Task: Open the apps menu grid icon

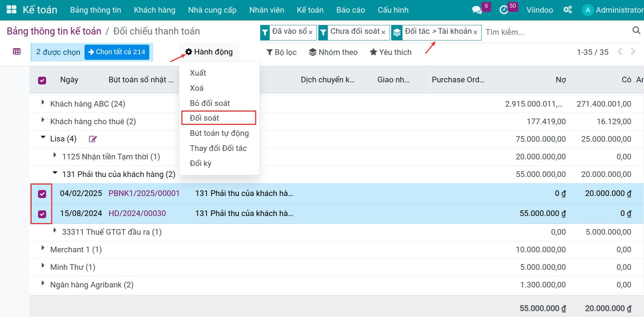Action: pyautogui.click(x=11, y=9)
